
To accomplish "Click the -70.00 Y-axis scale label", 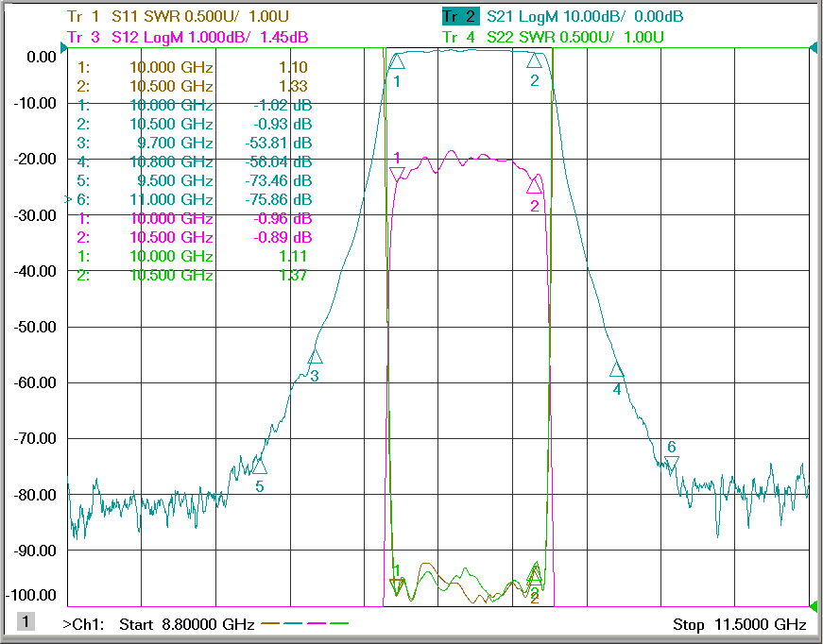I will [x=35, y=439].
